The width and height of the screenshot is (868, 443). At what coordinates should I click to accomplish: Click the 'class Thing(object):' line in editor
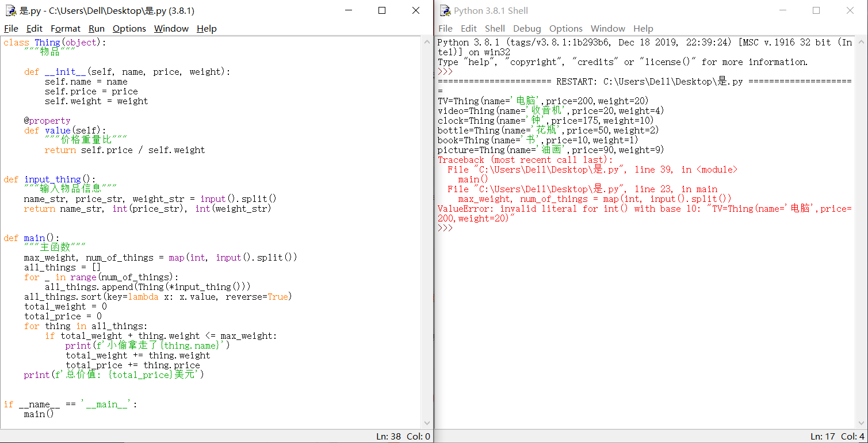coord(55,43)
